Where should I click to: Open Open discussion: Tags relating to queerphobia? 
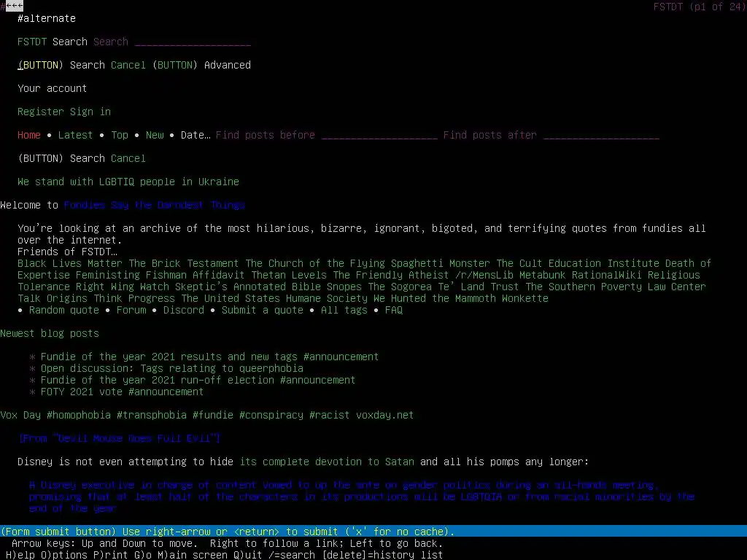pyautogui.click(x=172, y=368)
